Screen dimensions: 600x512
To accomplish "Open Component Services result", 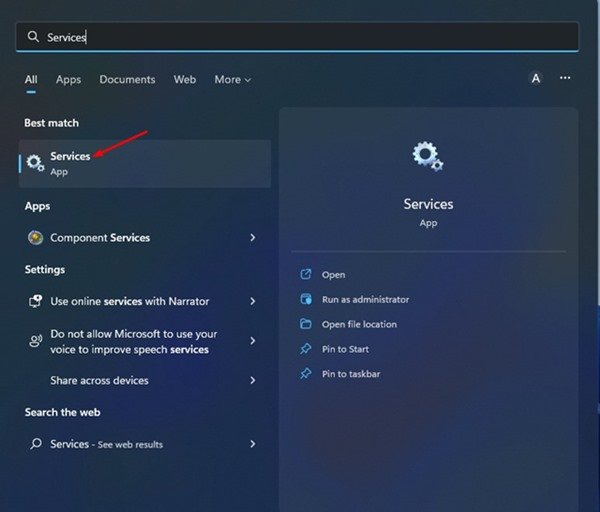I will (145, 238).
